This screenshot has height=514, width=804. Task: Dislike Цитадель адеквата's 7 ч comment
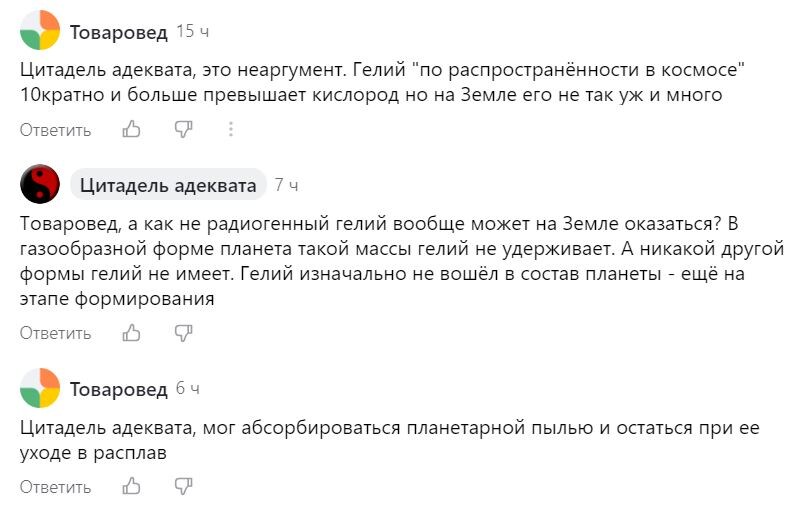pyautogui.click(x=183, y=333)
